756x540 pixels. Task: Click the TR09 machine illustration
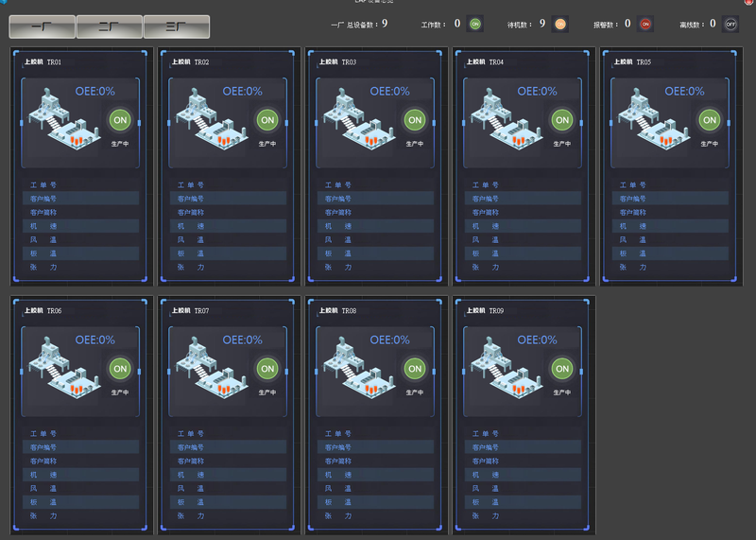coord(504,369)
